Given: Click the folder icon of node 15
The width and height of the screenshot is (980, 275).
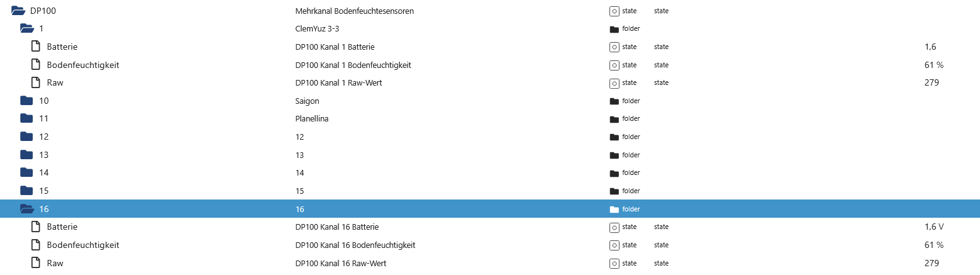Looking at the screenshot, I should pyautogui.click(x=26, y=191).
